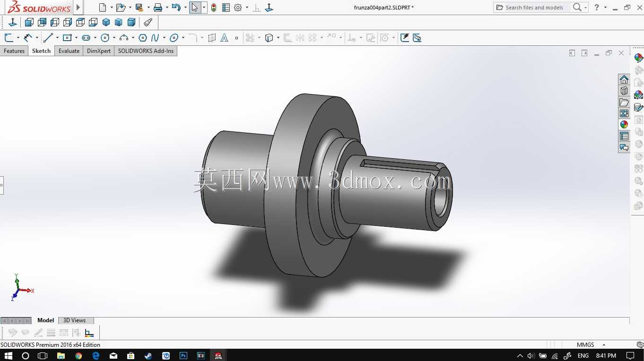Click the ENG language indicator

[583, 355]
